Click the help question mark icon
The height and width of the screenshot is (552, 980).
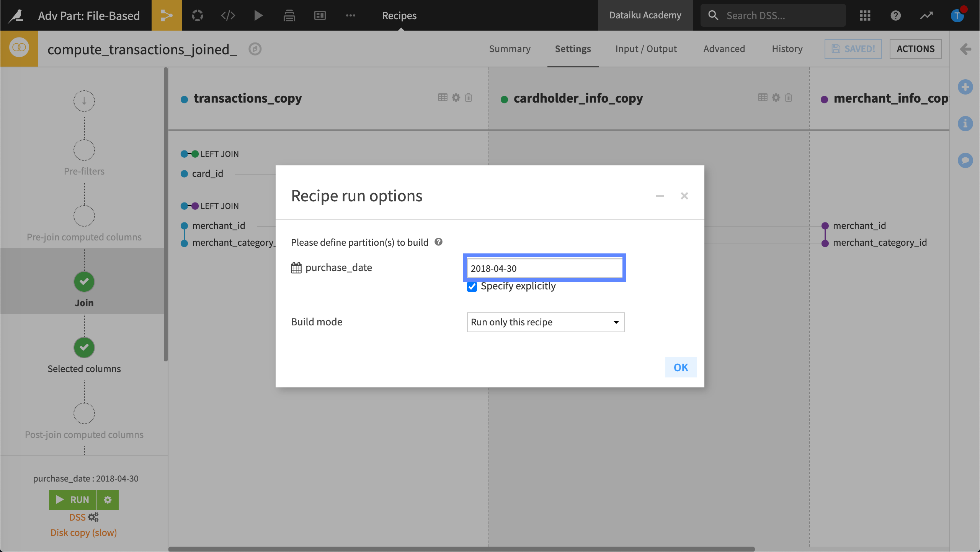(x=438, y=242)
